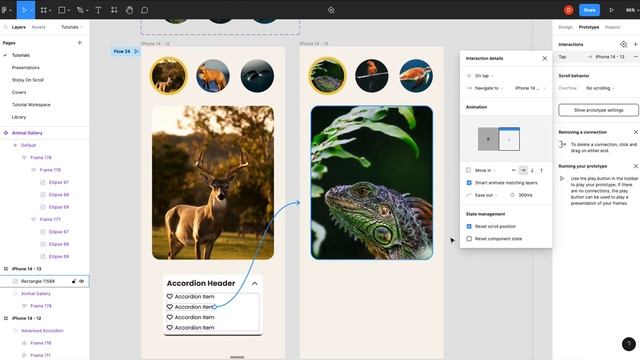The width and height of the screenshot is (640, 360).
Task: Toggle Reset scroll position checkbox
Action: [469, 226]
